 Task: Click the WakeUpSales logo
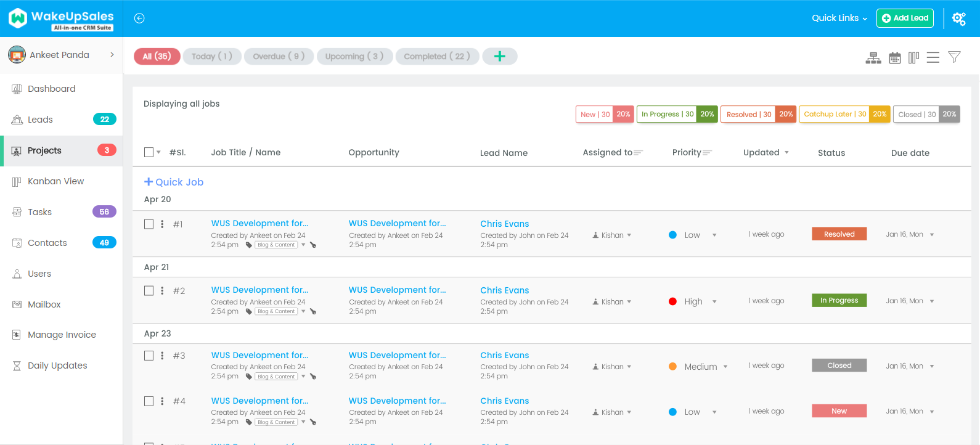coord(61,18)
